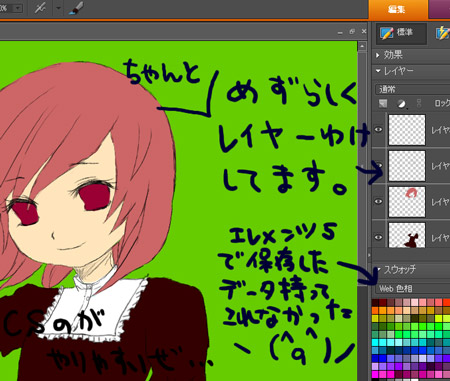The height and width of the screenshot is (381, 450).
Task: Click the link layers chain icon
Action: coord(419,104)
